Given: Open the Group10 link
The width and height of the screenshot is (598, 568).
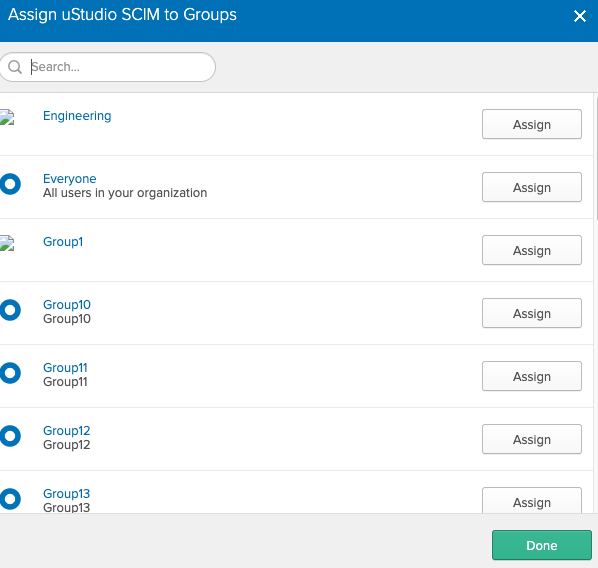Looking at the screenshot, I should coord(67,304).
